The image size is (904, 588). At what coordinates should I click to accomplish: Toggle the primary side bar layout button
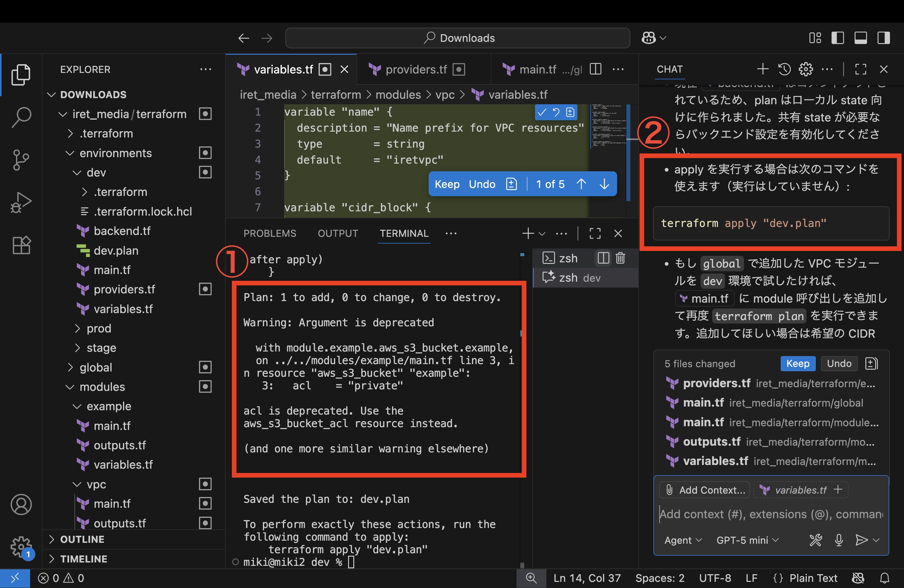click(838, 38)
